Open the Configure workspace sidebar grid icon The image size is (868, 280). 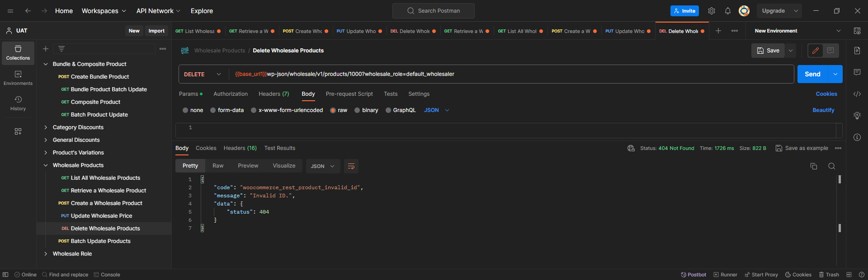18,131
